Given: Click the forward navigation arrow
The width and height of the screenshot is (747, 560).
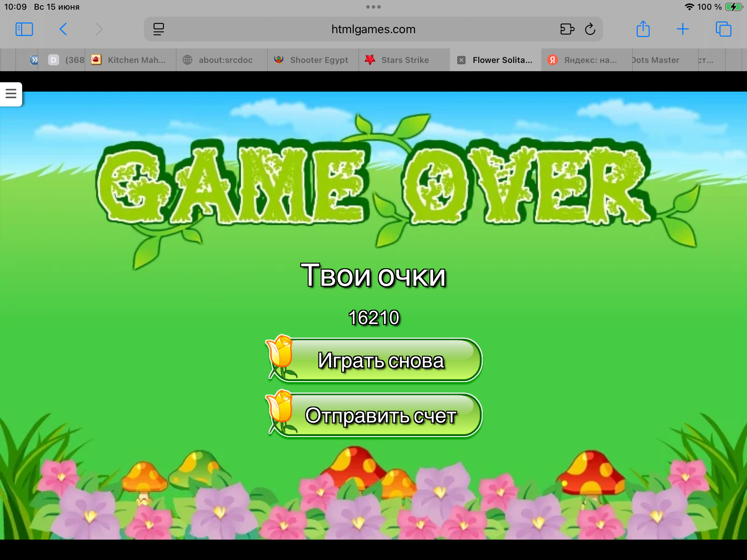Looking at the screenshot, I should (99, 29).
